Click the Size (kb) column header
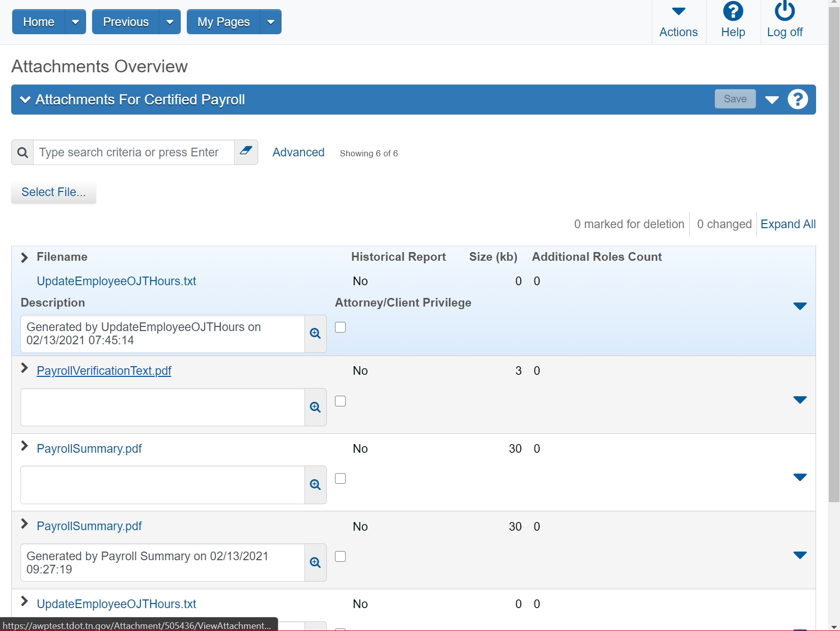 click(x=493, y=257)
